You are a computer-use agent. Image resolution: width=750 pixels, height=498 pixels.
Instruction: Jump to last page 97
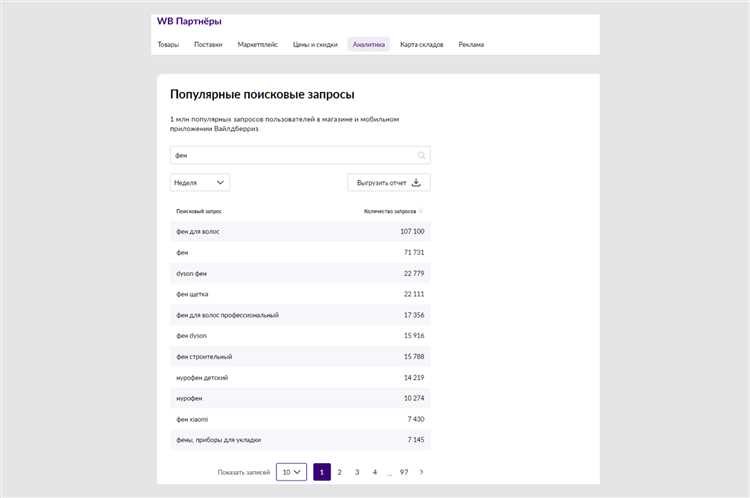tap(404, 472)
